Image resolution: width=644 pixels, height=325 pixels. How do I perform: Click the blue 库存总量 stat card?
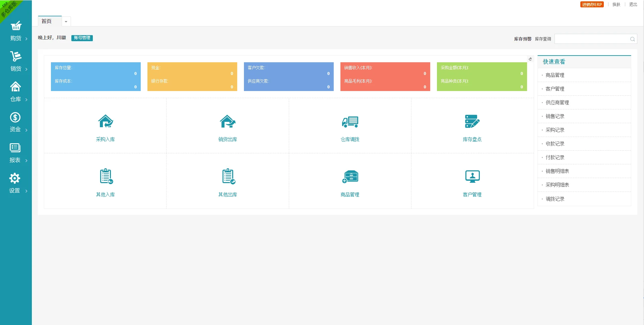(95, 77)
